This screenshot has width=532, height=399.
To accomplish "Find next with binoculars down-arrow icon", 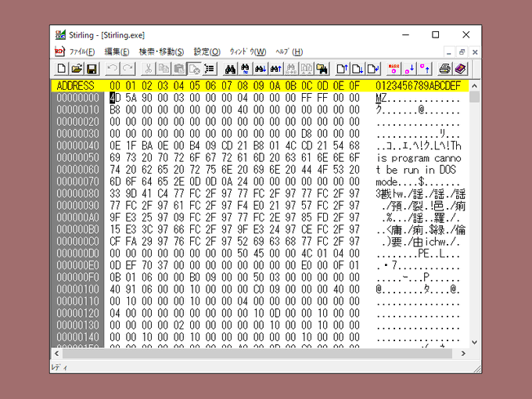I will click(x=261, y=69).
